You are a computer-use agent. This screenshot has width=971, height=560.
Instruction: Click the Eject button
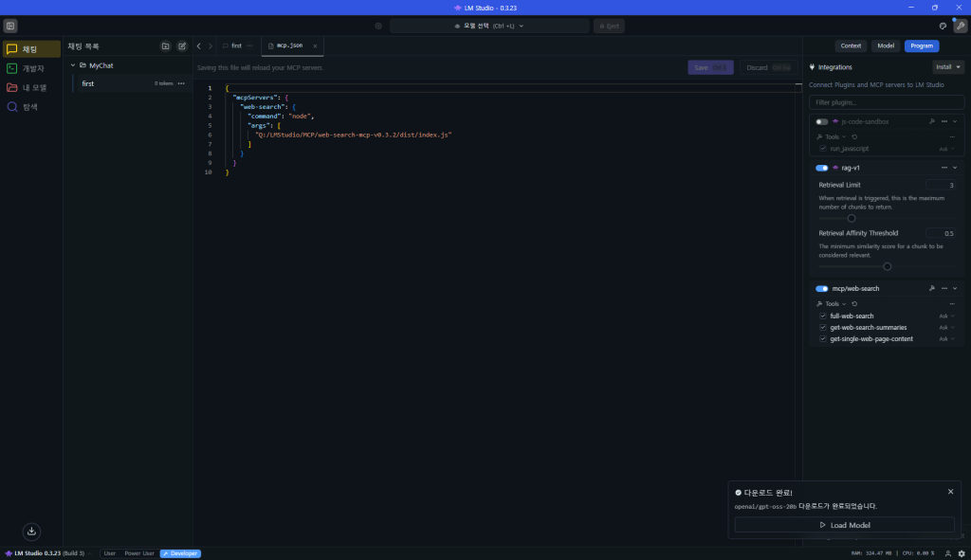pyautogui.click(x=609, y=26)
